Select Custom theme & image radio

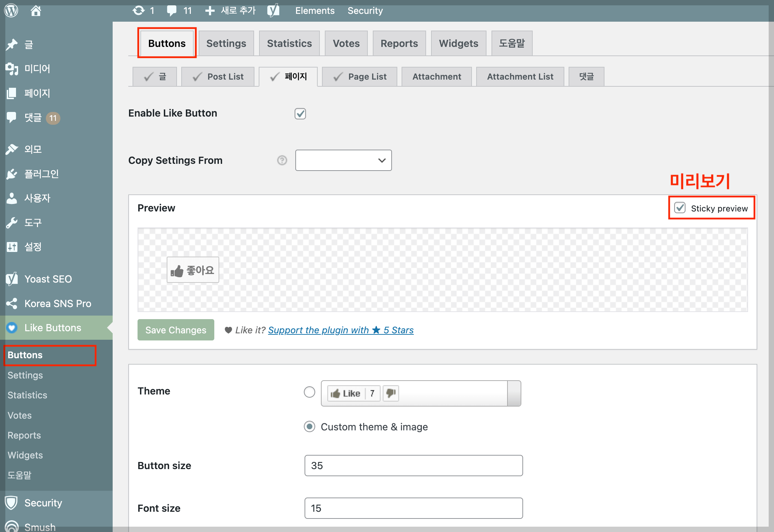(x=310, y=426)
